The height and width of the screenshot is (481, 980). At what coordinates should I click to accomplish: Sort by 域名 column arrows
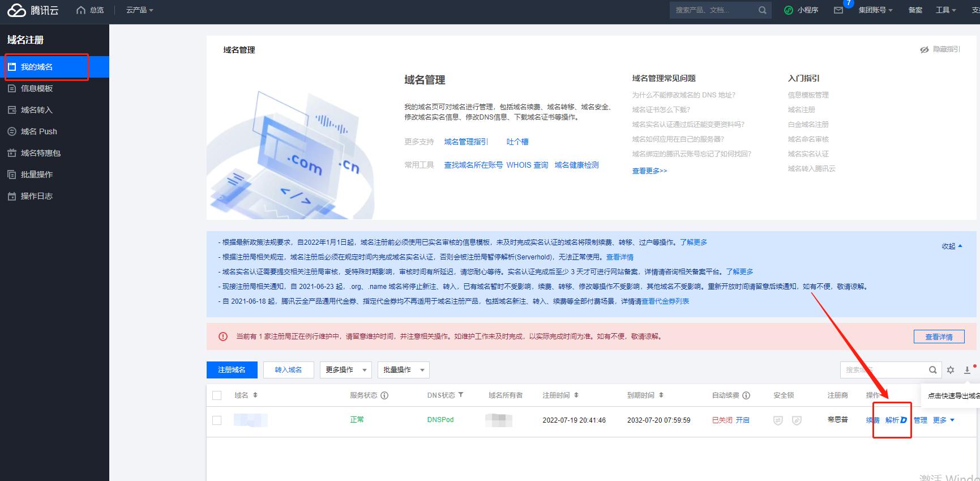tap(255, 395)
